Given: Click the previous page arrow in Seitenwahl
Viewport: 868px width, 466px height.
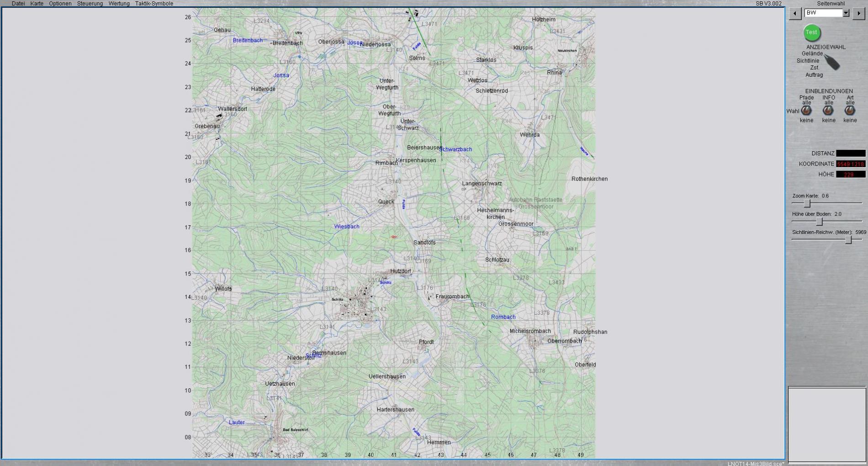Looking at the screenshot, I should point(795,14).
